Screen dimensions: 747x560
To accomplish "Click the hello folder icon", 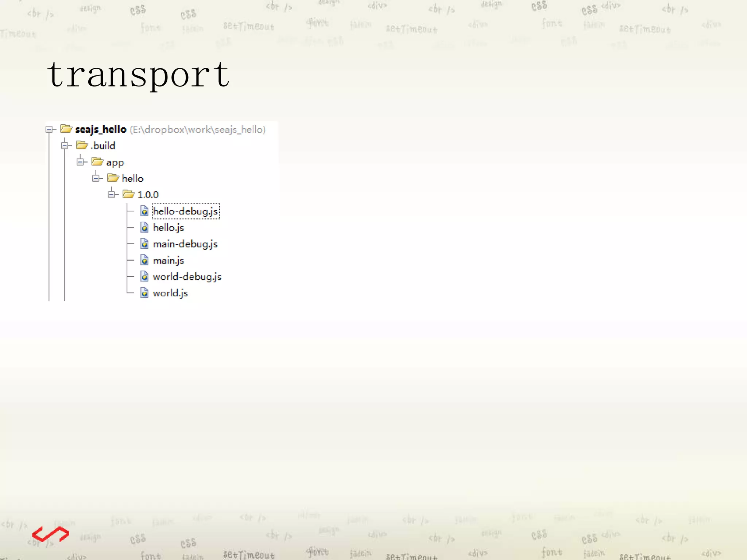I will tap(113, 178).
